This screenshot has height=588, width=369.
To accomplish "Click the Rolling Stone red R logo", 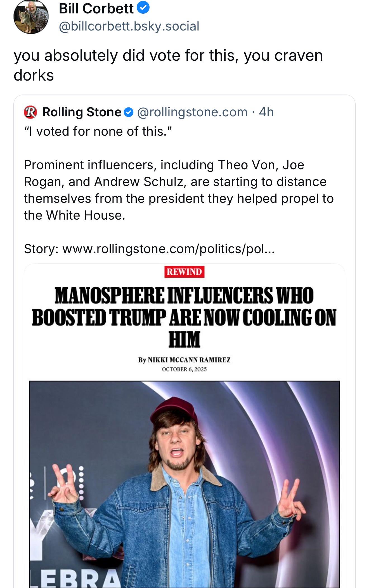I will pyautogui.click(x=30, y=112).
